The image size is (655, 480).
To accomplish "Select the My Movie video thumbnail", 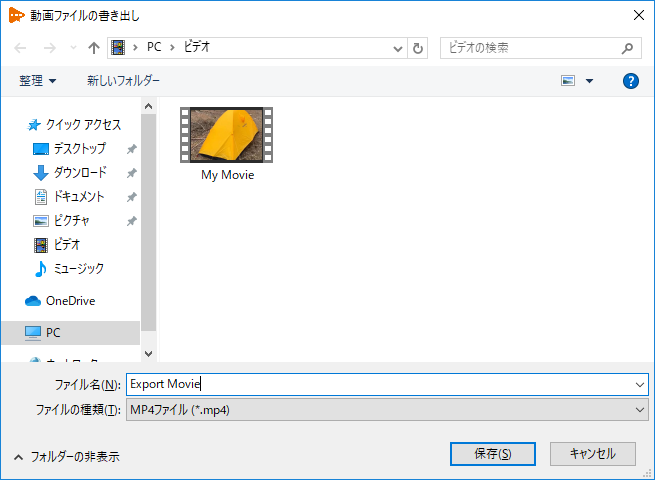I will [x=226, y=135].
